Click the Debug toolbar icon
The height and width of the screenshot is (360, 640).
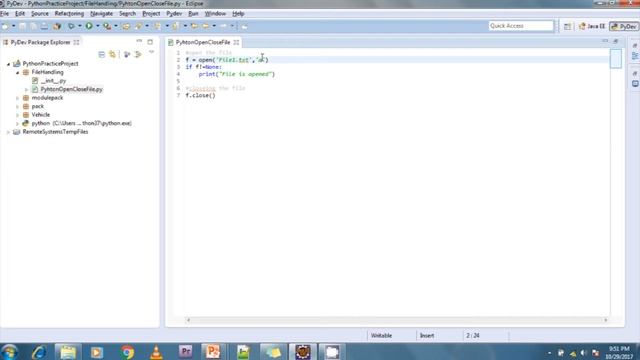71,26
